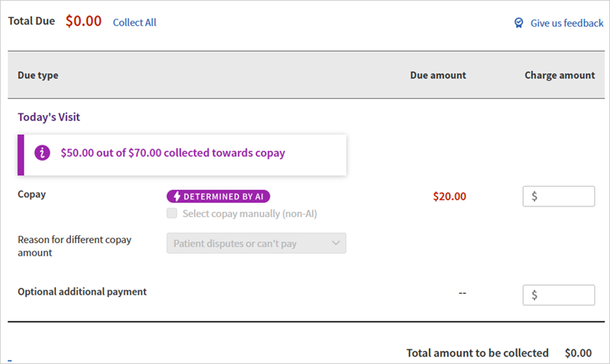
Task: Click the Total Due red amount
Action: click(83, 21)
